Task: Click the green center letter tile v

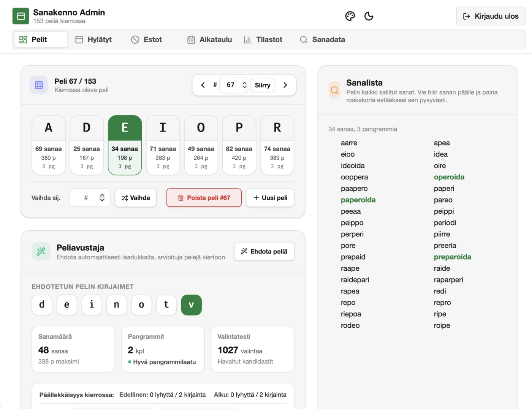Action: [192, 305]
